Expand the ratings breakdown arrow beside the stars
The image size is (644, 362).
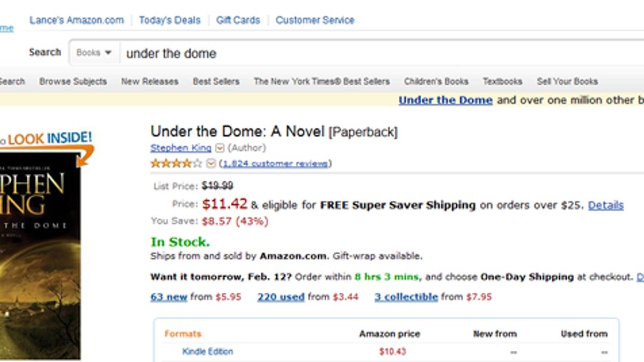[211, 164]
